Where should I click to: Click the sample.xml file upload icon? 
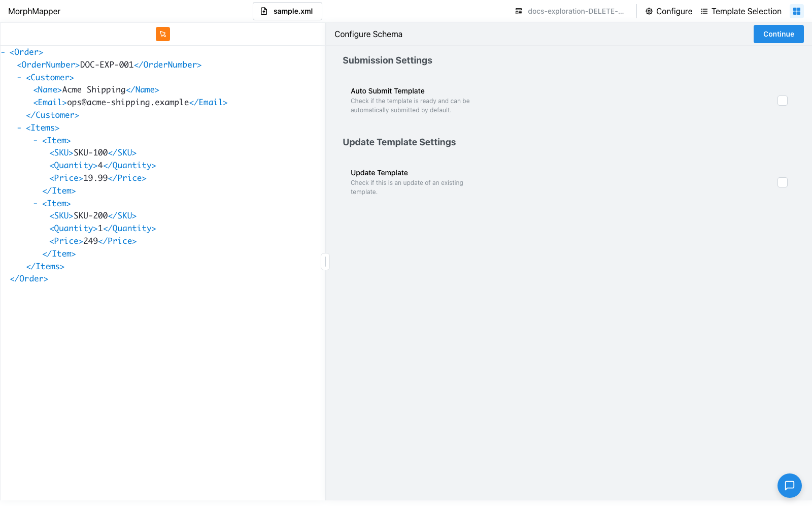pos(264,11)
